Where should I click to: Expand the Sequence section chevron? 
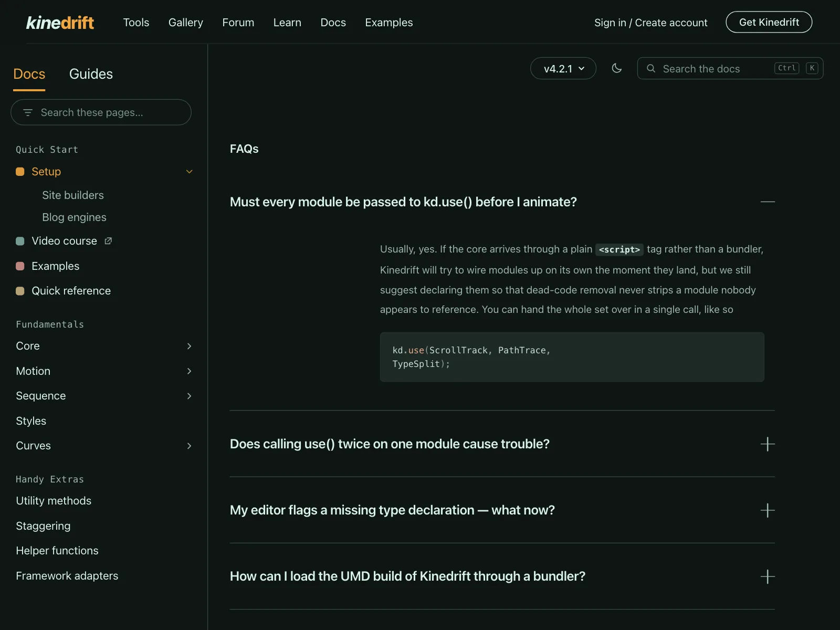190,396
